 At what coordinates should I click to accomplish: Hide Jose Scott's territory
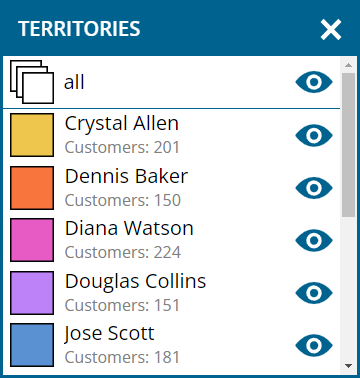(314, 345)
